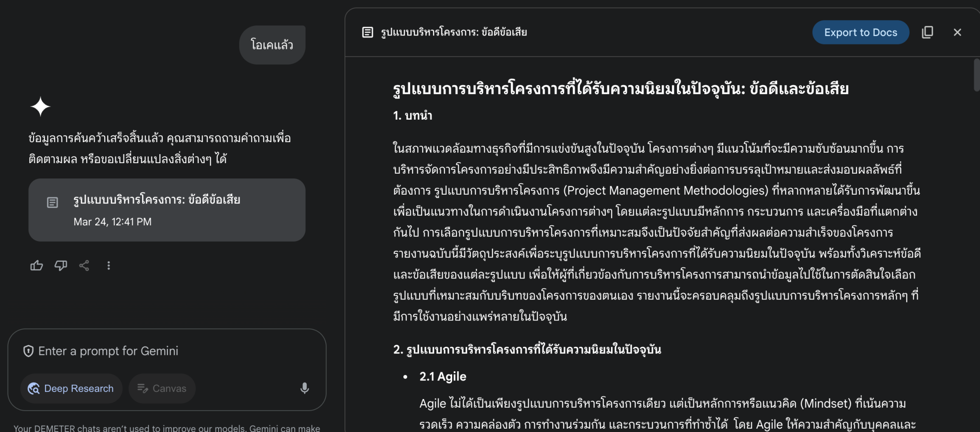Close the research report panel

pos(957,32)
